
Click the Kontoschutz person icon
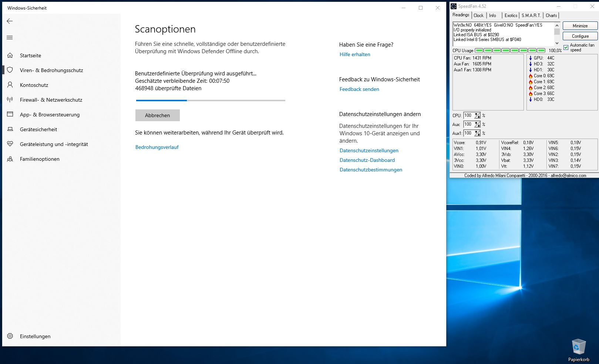(x=10, y=85)
